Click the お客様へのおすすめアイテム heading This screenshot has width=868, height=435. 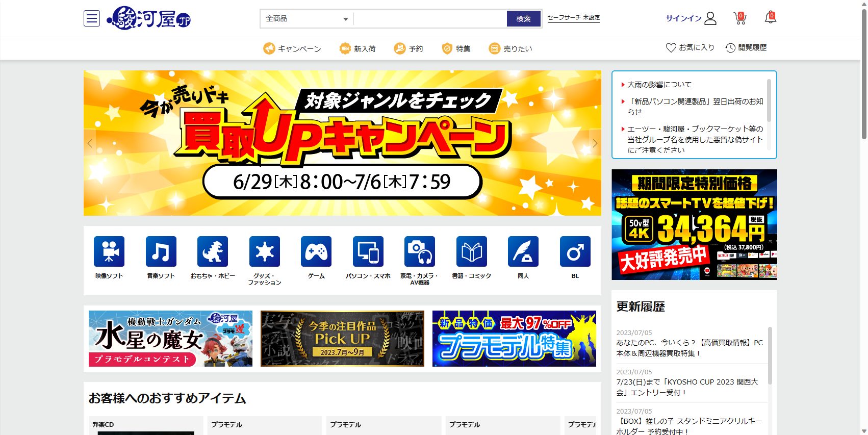167,398
